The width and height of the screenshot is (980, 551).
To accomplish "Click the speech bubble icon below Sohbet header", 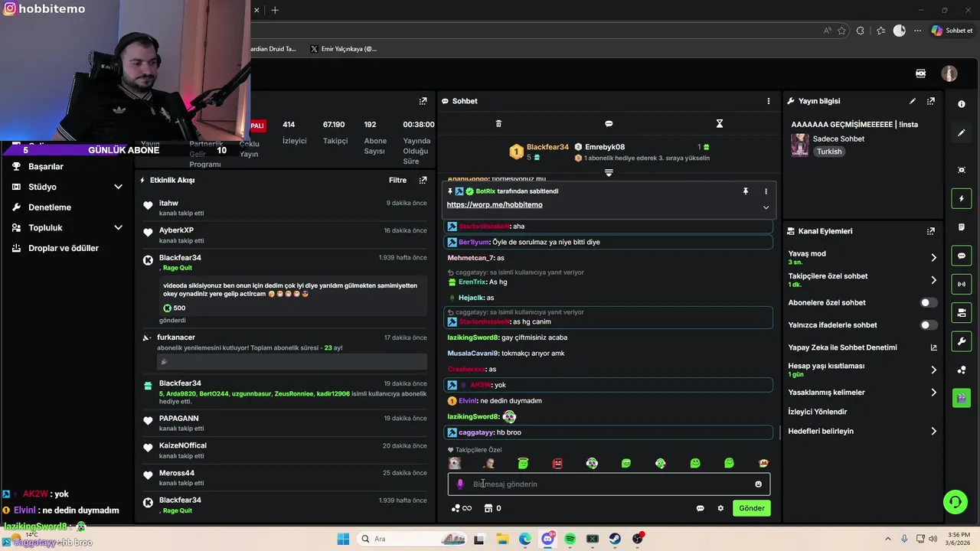I will 609,124.
